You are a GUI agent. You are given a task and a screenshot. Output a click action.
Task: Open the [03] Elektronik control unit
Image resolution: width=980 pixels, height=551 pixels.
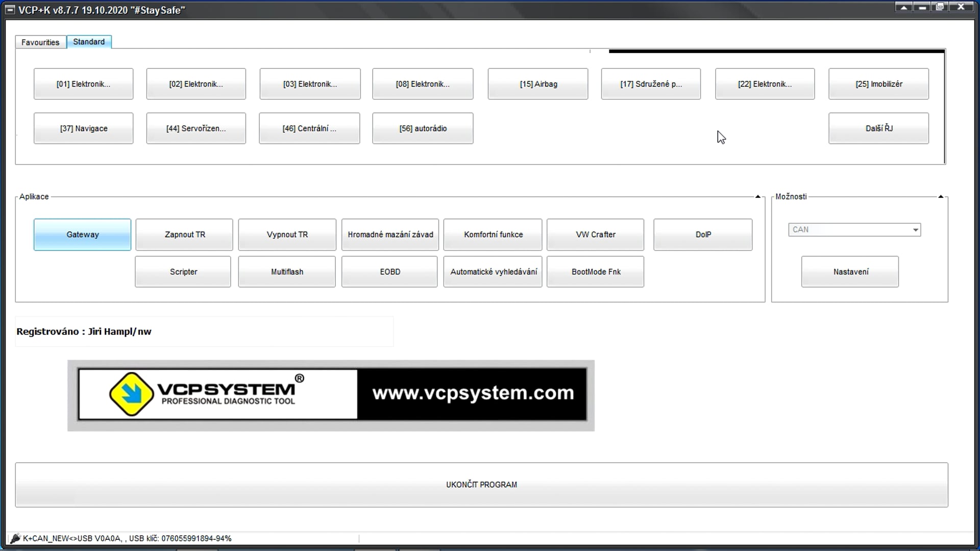pos(310,84)
